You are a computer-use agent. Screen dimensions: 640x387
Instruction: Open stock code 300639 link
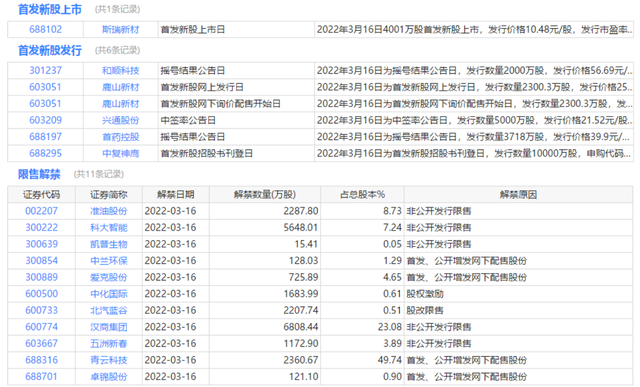coord(42,244)
